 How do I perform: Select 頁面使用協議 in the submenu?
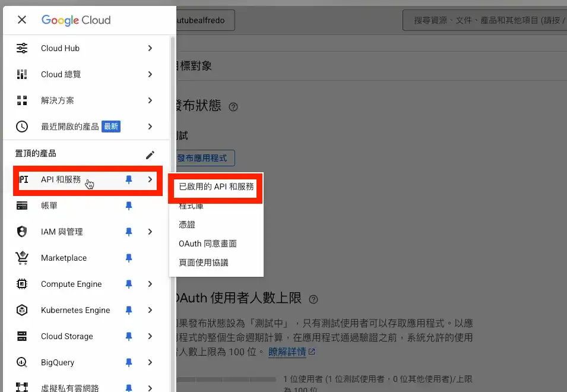click(216, 263)
